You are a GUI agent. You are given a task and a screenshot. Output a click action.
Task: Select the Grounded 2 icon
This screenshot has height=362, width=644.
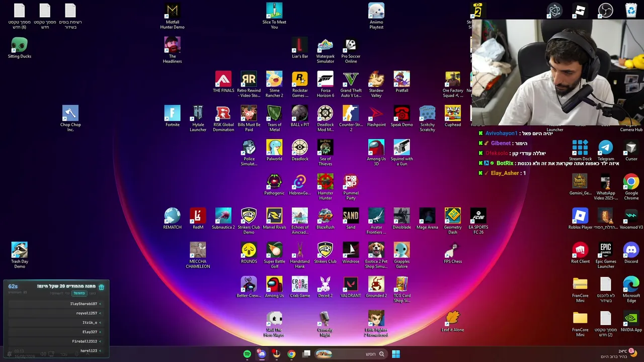point(376,288)
